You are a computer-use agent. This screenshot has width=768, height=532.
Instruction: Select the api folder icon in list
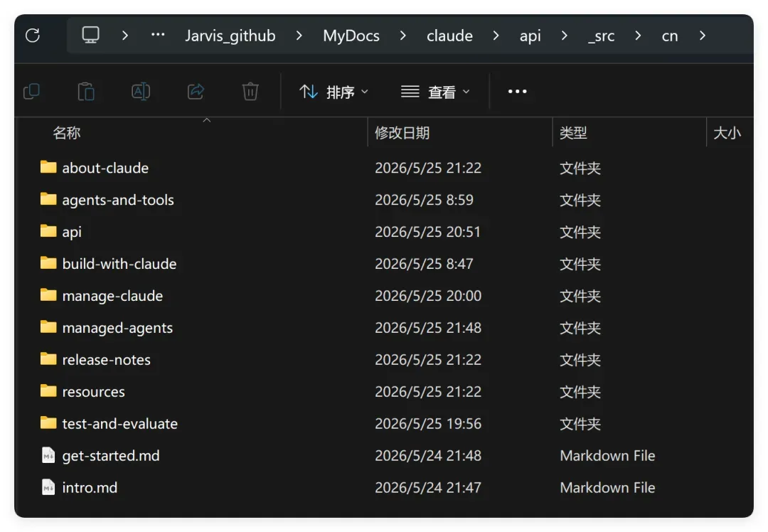coord(48,230)
